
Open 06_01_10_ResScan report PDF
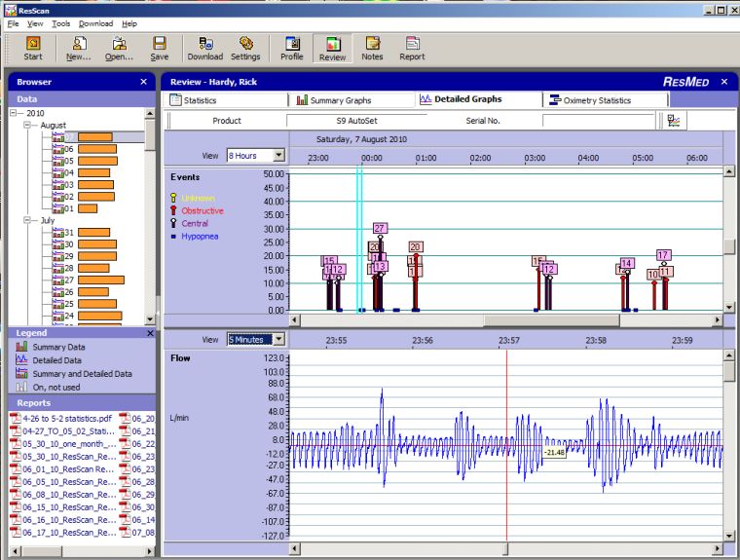click(63, 469)
